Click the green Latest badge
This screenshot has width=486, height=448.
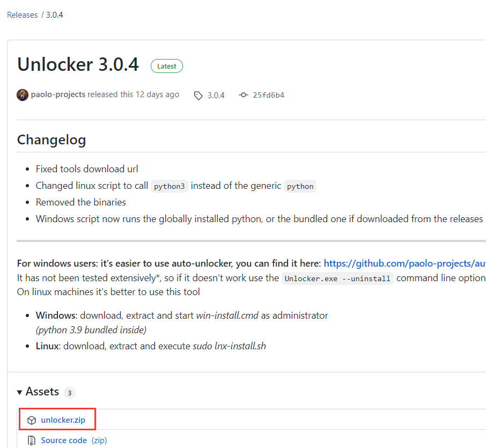(x=167, y=66)
